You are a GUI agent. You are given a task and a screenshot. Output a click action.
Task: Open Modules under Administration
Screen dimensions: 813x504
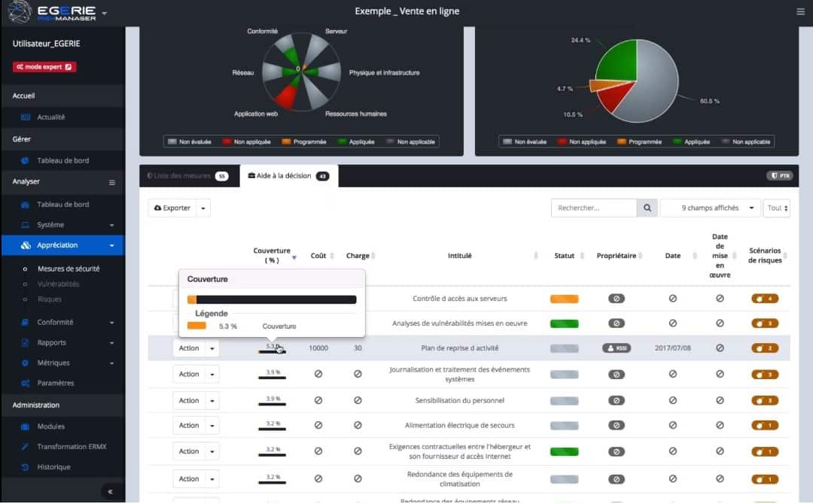tap(51, 427)
